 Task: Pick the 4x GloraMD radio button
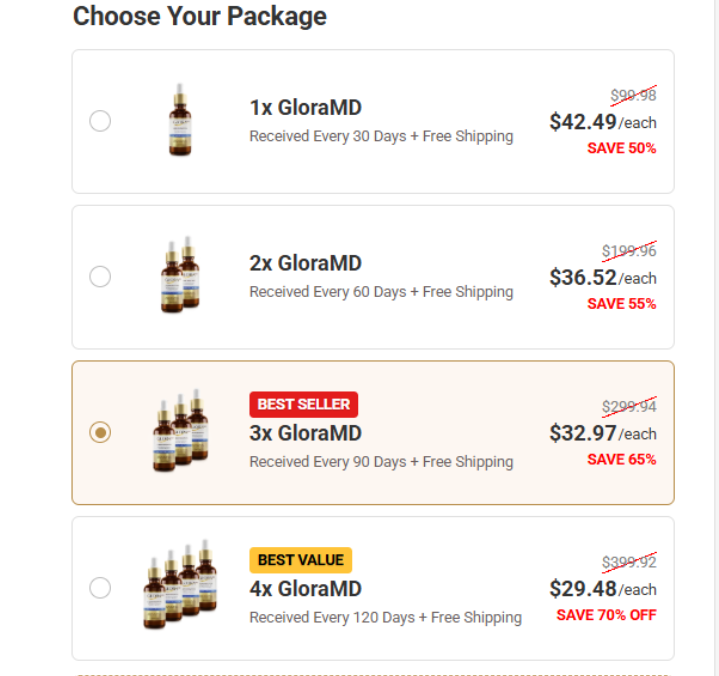[x=100, y=587]
